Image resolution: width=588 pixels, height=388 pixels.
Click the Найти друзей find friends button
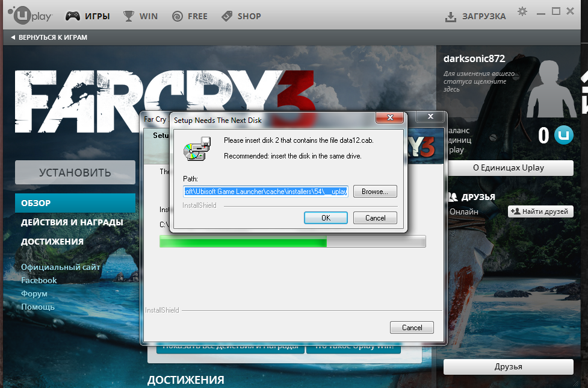click(x=540, y=211)
